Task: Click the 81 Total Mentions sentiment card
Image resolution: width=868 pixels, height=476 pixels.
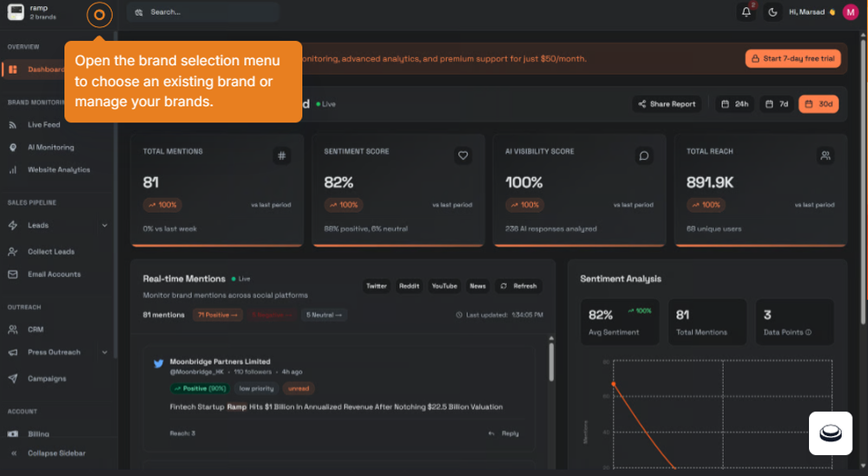Action: click(707, 322)
